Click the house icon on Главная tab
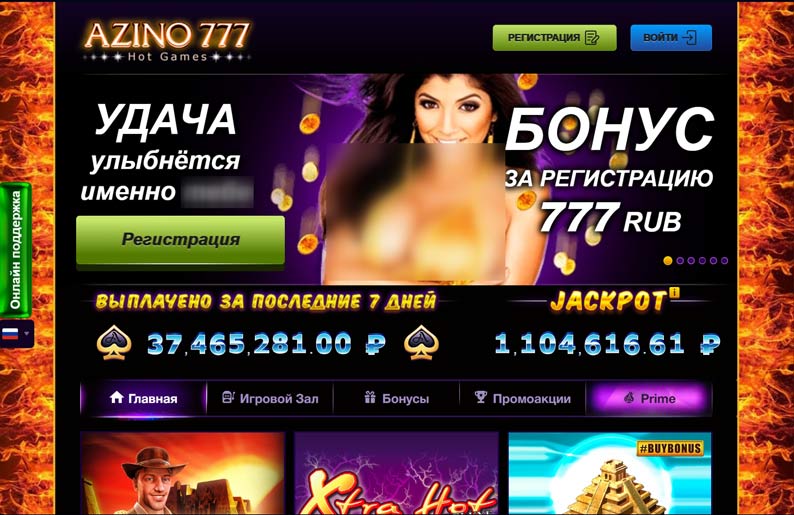 pyautogui.click(x=116, y=398)
